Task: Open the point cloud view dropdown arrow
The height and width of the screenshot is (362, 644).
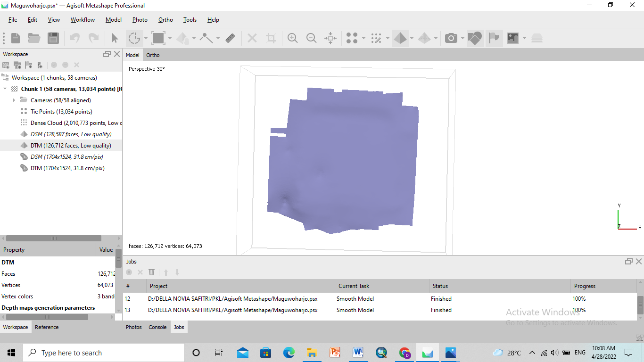Action: click(363, 38)
